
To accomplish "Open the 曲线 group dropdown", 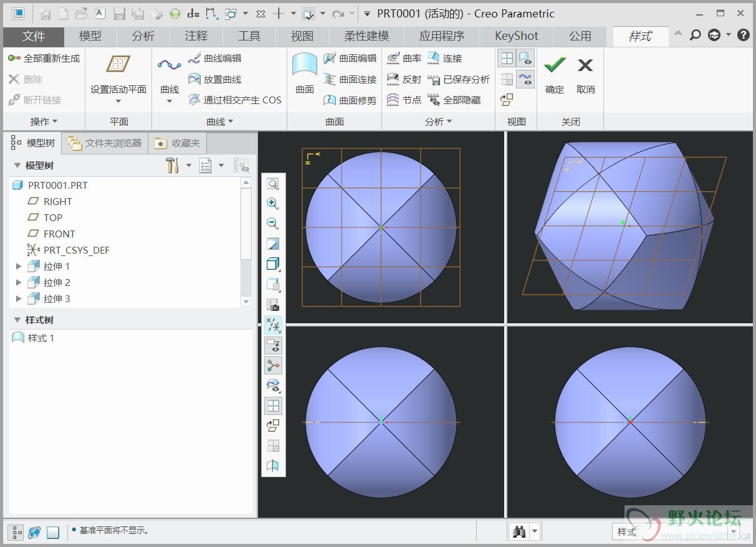I will click(x=219, y=121).
